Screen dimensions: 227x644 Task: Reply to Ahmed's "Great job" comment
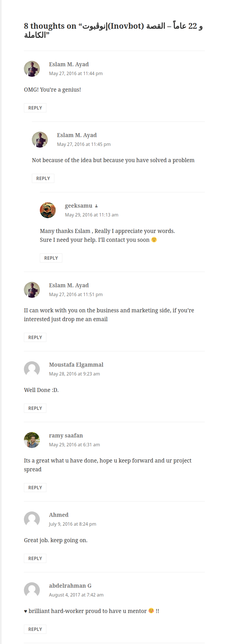tap(35, 558)
